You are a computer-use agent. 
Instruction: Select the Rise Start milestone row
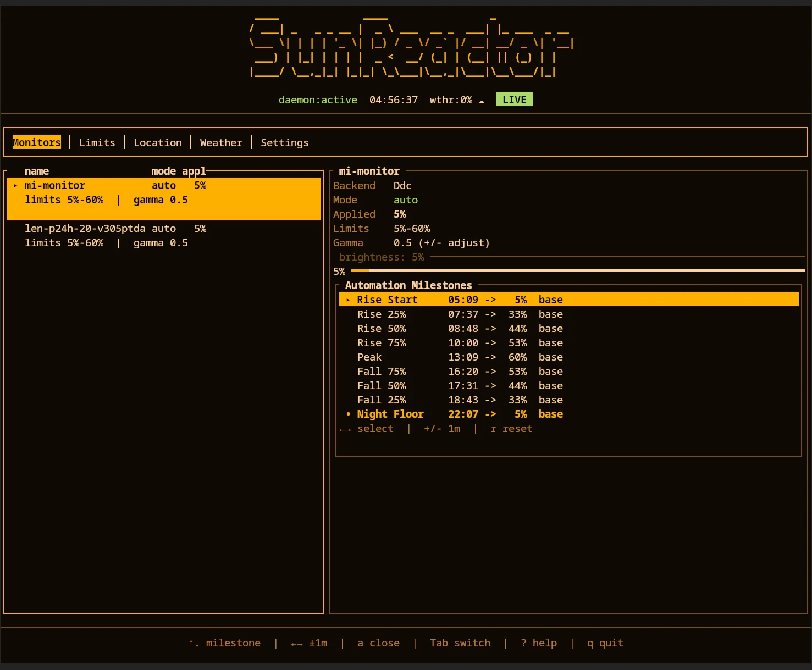coord(569,300)
